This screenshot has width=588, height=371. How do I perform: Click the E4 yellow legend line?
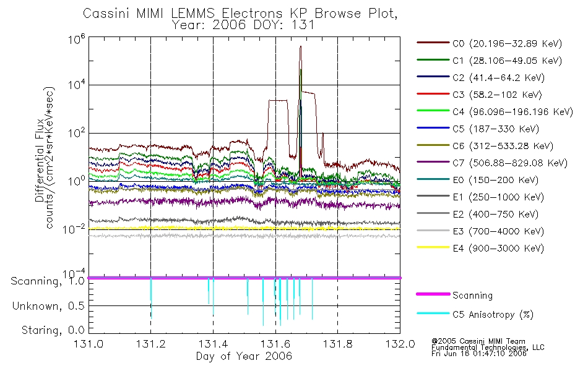[x=433, y=247]
